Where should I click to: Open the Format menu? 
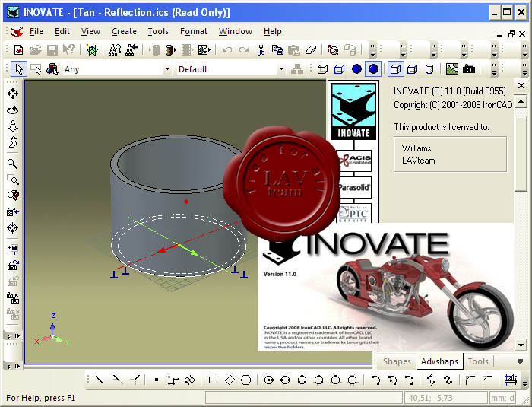pyautogui.click(x=193, y=32)
